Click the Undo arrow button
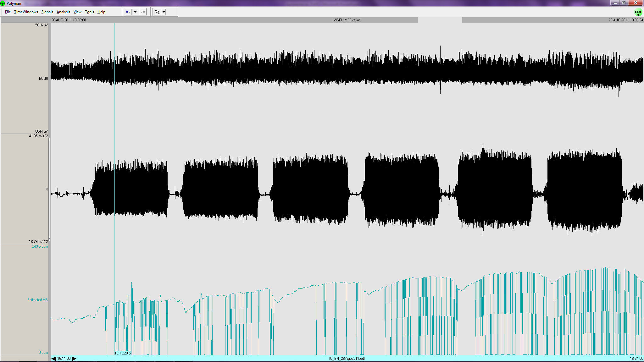Screen dimensions: 644x362 tap(128, 12)
